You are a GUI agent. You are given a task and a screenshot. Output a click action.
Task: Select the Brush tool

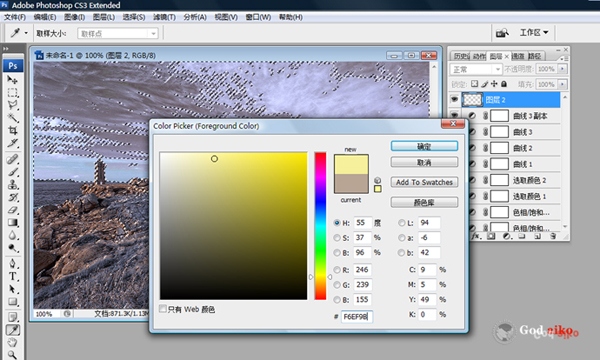point(13,172)
